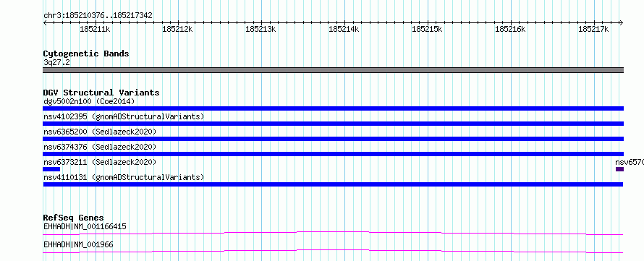
Task: Open EHHADH|NM_001166415 transcript label
Action: (85, 226)
